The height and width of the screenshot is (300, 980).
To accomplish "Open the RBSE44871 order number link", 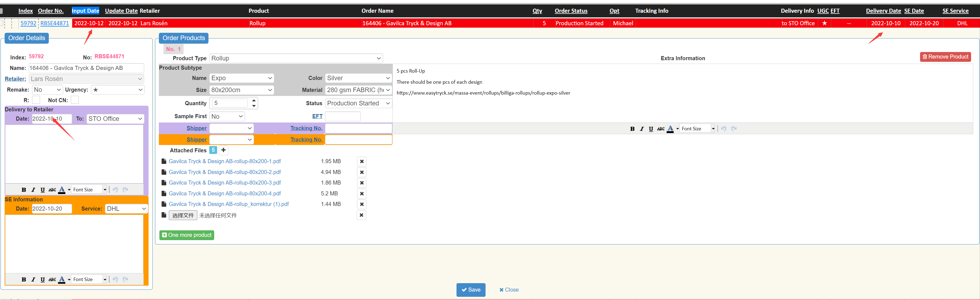I will [x=55, y=24].
